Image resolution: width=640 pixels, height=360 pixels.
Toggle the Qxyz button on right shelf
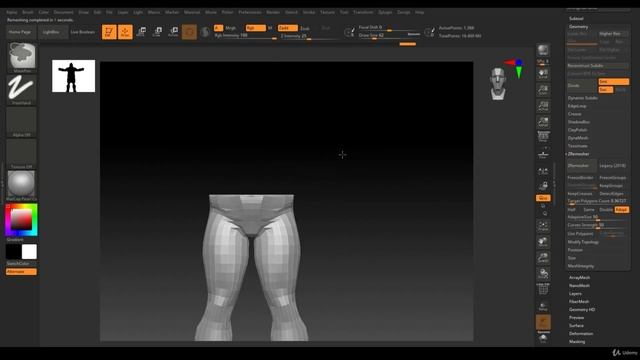543,198
